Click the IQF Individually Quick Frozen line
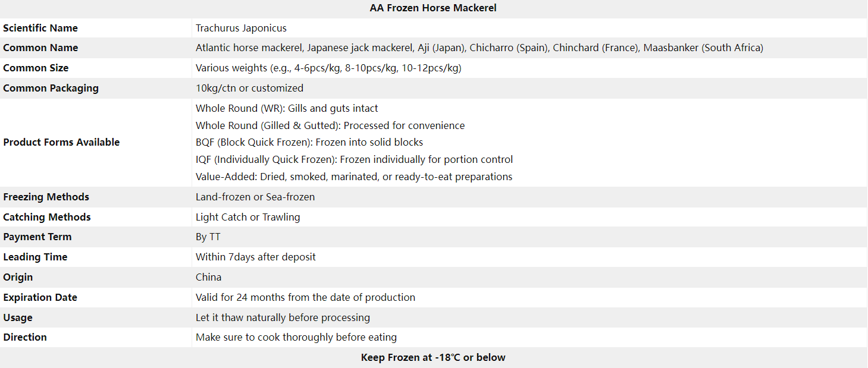Image resolution: width=868 pixels, height=368 pixels. tap(354, 159)
